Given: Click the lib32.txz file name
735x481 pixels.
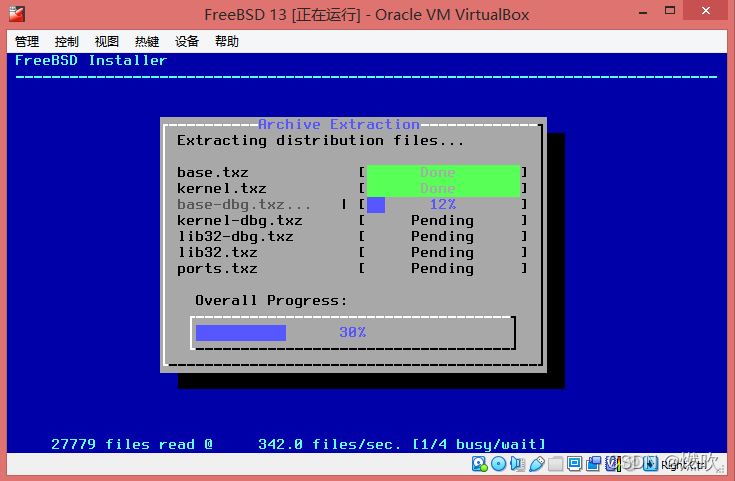Looking at the screenshot, I should tap(217, 253).
